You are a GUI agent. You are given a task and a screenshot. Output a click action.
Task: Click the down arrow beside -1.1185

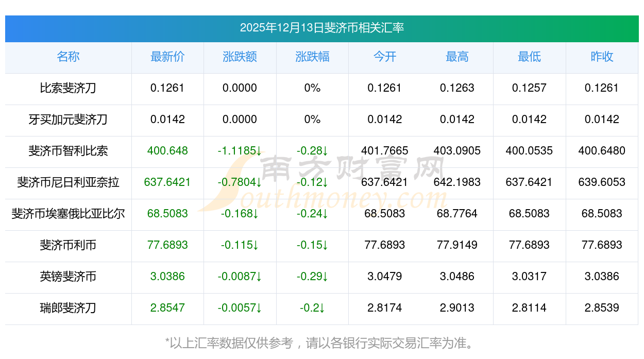259,151
